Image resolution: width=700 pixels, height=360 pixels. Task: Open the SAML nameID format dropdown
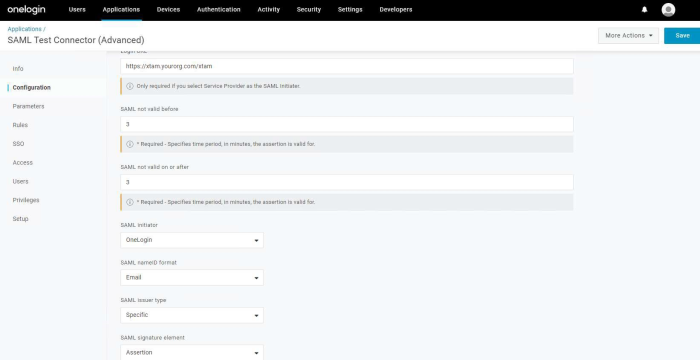tap(192, 277)
